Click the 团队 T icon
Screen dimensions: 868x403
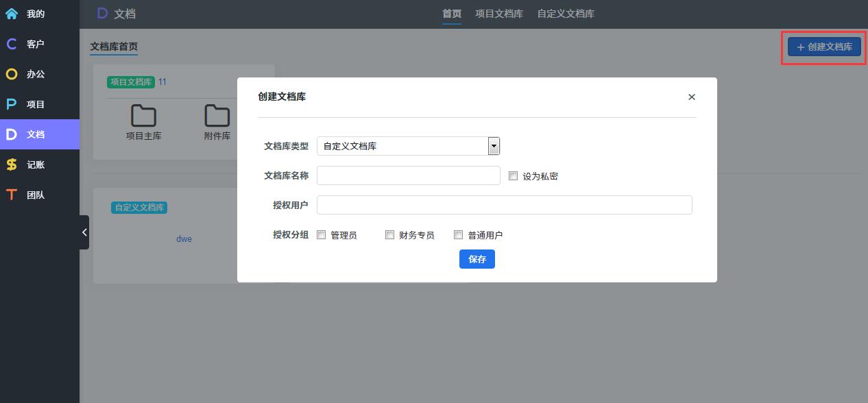click(12, 195)
